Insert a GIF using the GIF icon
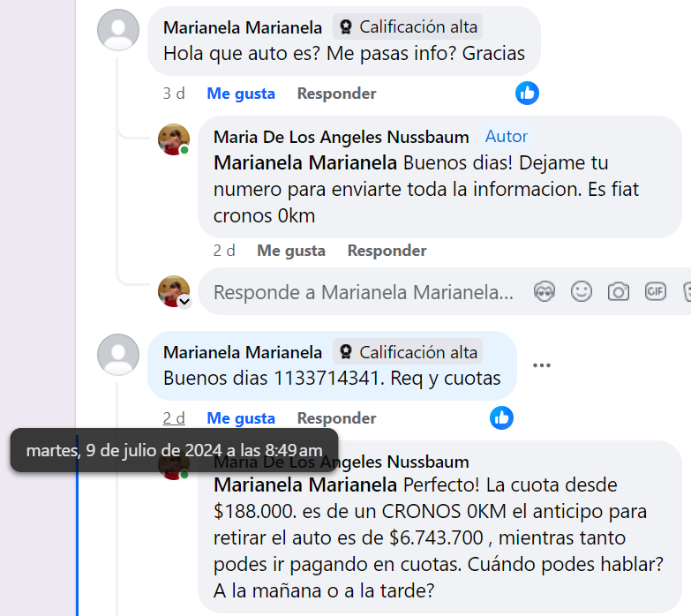691x616 pixels. click(656, 292)
